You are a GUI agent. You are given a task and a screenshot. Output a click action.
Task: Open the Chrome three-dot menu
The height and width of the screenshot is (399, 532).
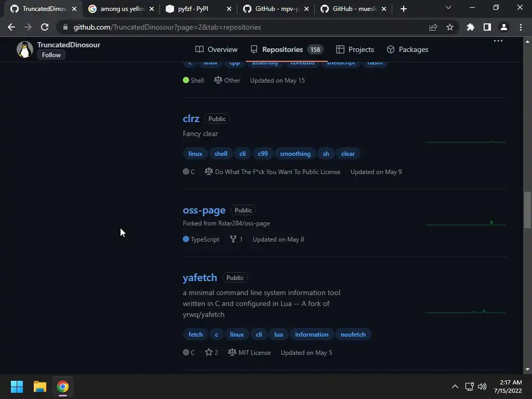tap(521, 27)
